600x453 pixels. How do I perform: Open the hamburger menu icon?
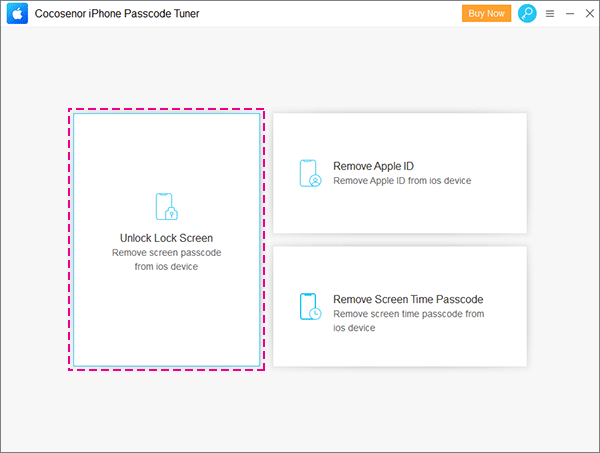click(x=550, y=14)
